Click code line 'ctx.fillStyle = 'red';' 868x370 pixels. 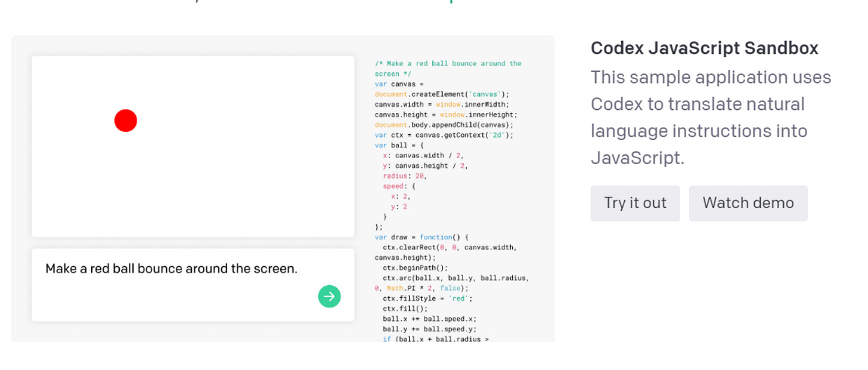coord(427,298)
